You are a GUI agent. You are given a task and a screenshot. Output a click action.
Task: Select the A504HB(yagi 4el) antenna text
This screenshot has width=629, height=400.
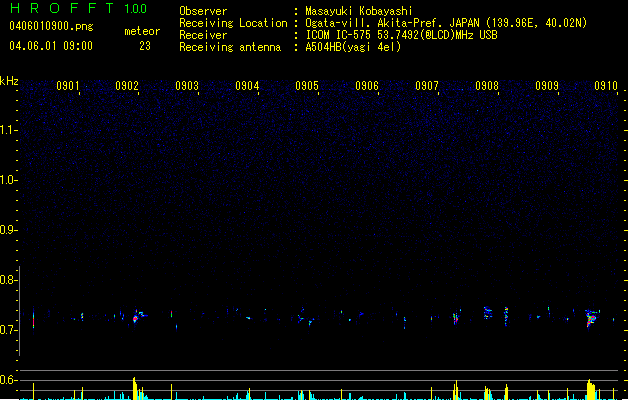(353, 47)
